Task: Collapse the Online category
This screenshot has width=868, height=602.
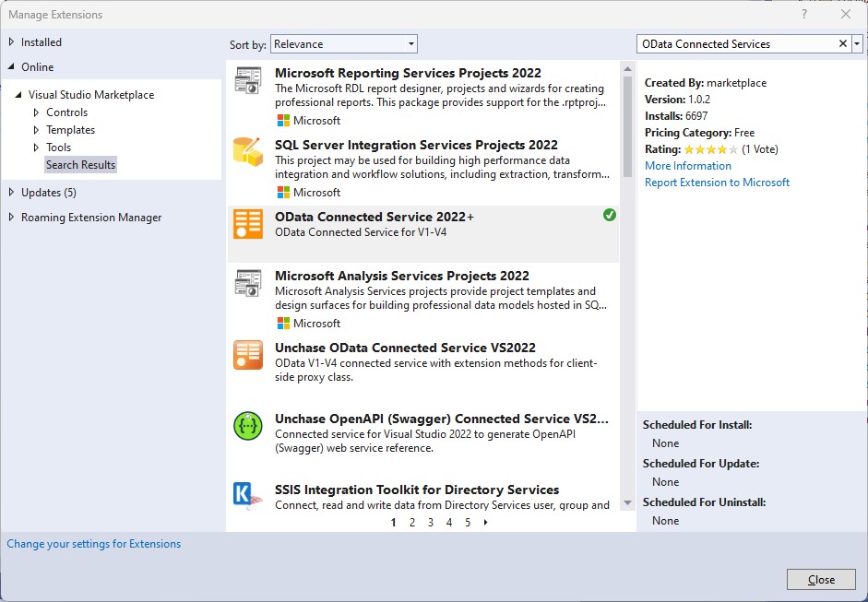Action: coord(11,67)
